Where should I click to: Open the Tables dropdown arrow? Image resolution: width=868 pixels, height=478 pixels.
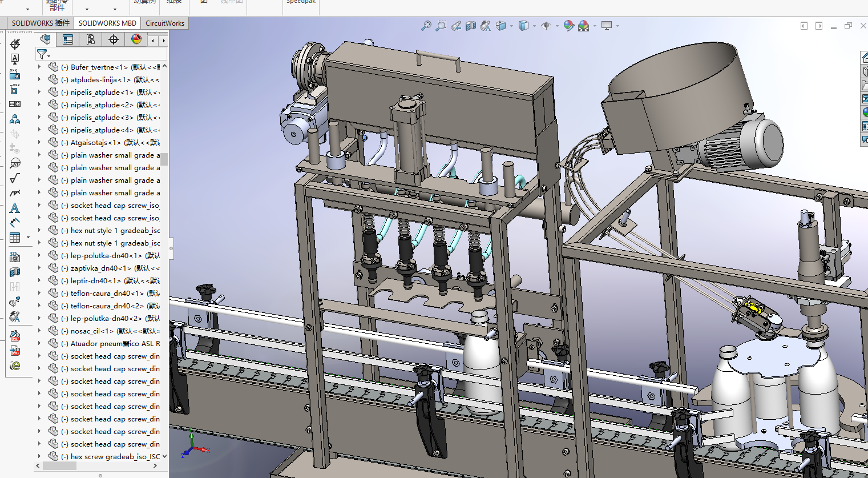[x=28, y=238]
